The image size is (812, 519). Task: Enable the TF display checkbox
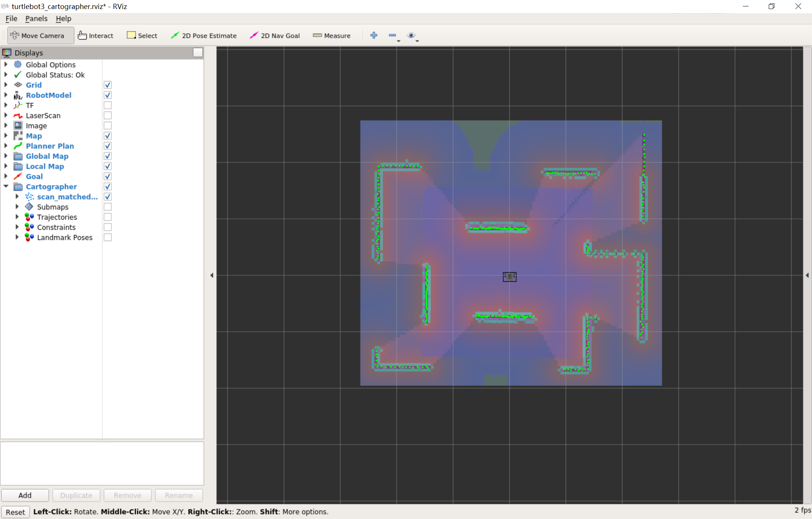tap(108, 105)
